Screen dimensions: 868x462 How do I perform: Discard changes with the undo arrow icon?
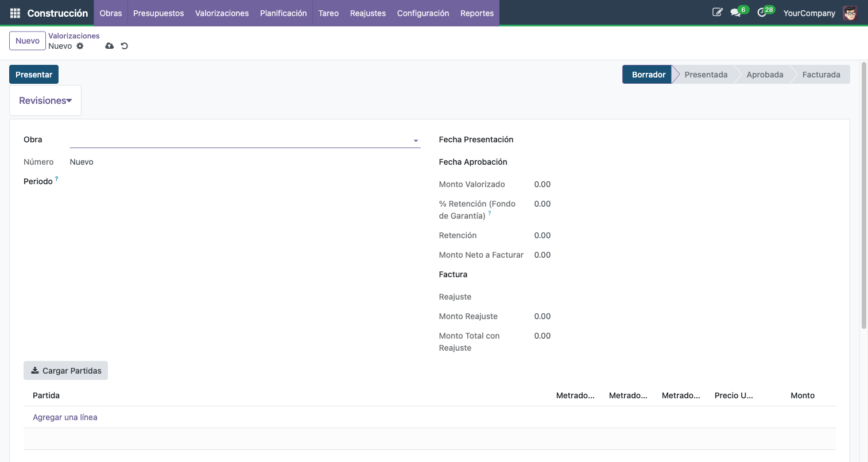click(x=125, y=46)
